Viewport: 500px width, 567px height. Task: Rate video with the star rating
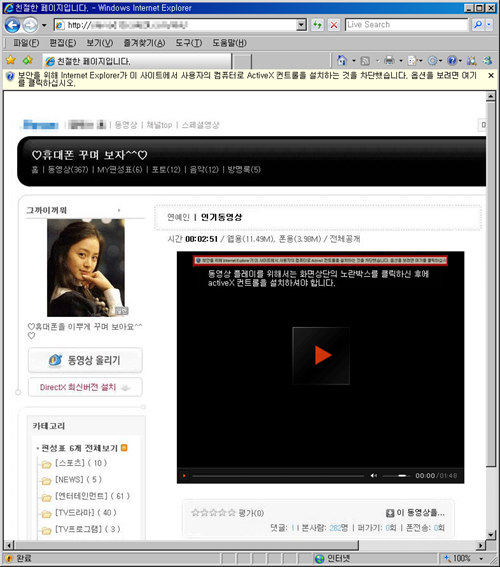click(x=213, y=512)
